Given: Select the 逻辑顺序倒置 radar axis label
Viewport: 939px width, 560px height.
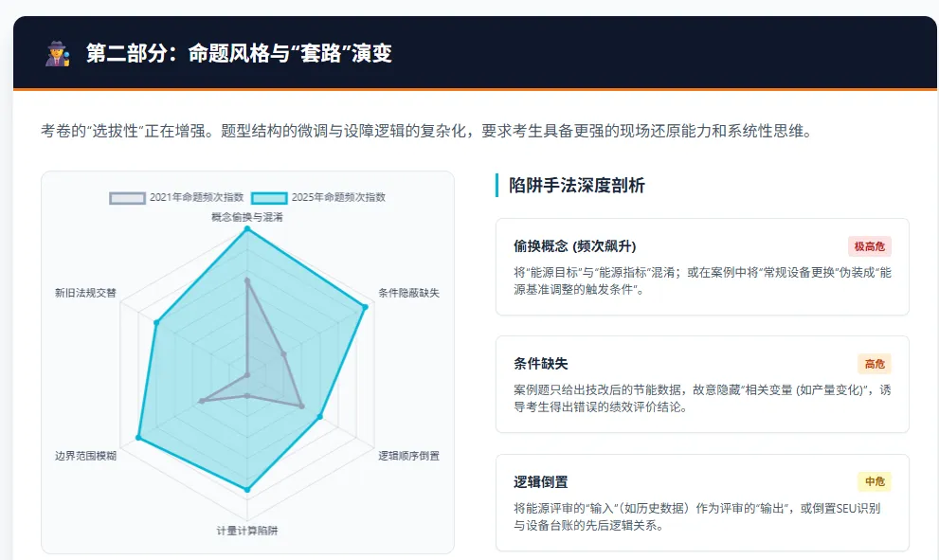Looking at the screenshot, I should [408, 456].
